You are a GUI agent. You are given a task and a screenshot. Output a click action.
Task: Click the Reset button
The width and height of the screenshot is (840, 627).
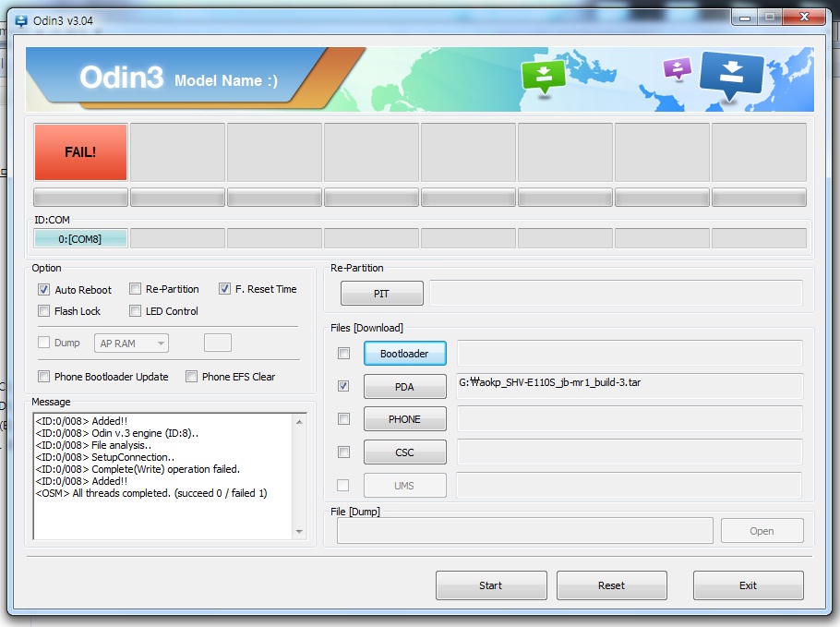(x=611, y=585)
